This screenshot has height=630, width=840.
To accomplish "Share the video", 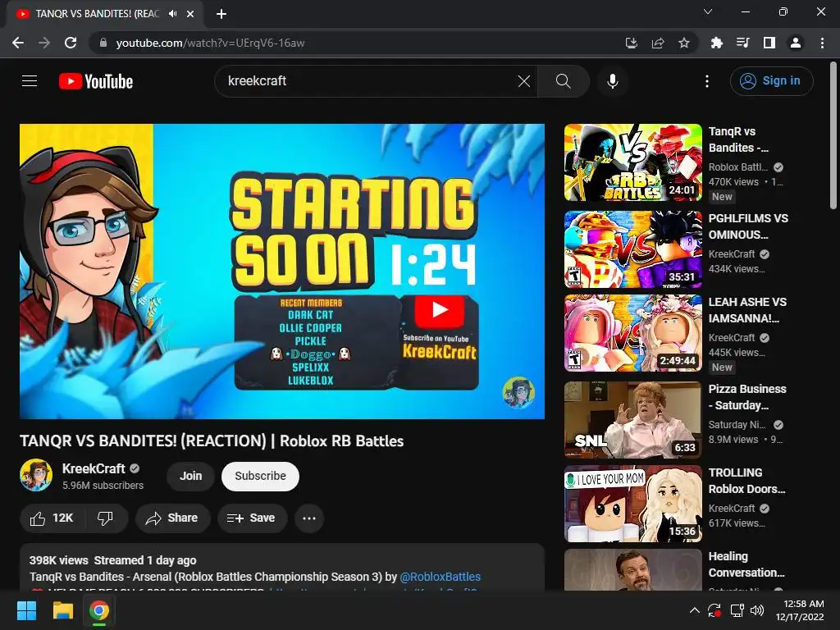I will pyautogui.click(x=172, y=518).
